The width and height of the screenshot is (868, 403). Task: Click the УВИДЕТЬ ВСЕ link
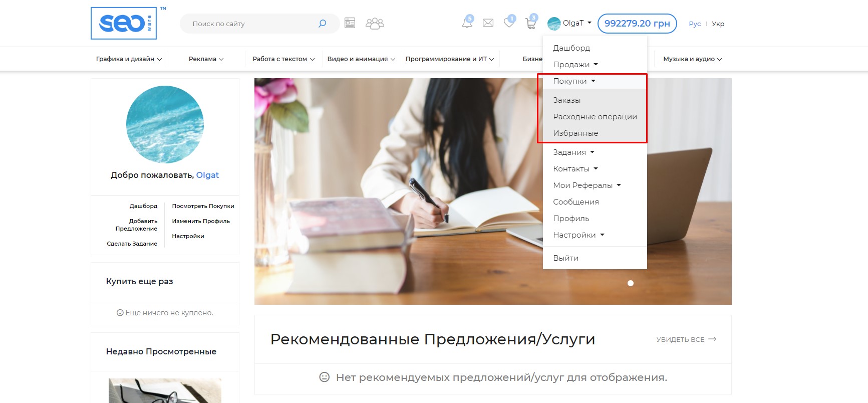pos(686,339)
